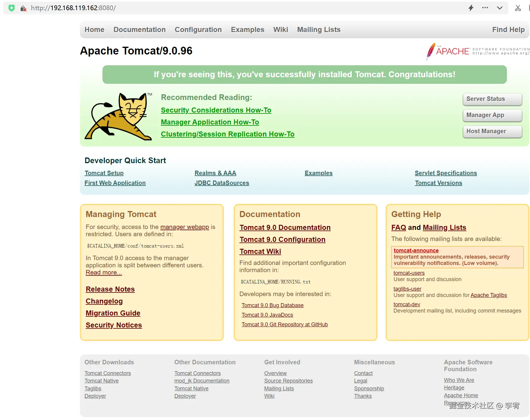Open the Contact link under Miscellaneous
The image size is (530, 420).
click(363, 373)
